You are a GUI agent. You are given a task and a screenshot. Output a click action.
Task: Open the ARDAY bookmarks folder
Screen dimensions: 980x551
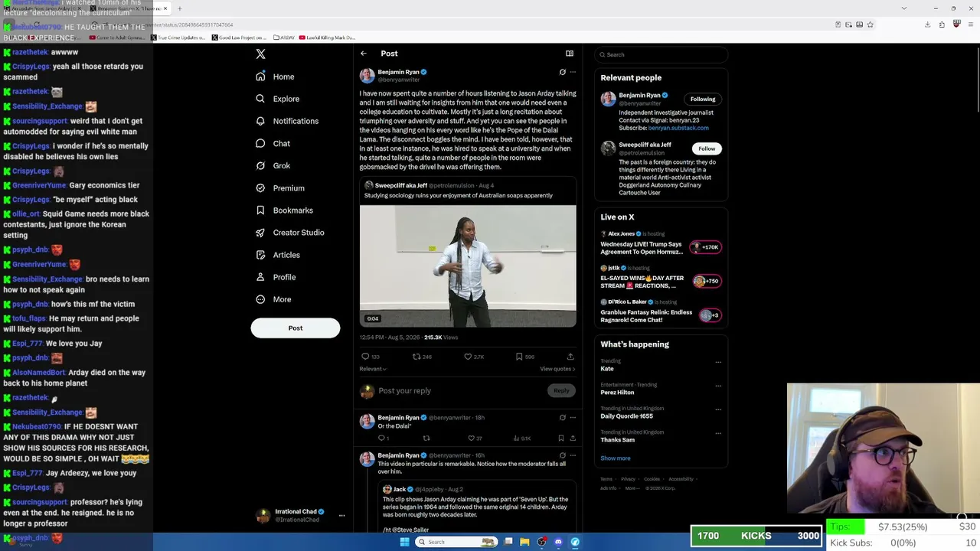point(283,37)
